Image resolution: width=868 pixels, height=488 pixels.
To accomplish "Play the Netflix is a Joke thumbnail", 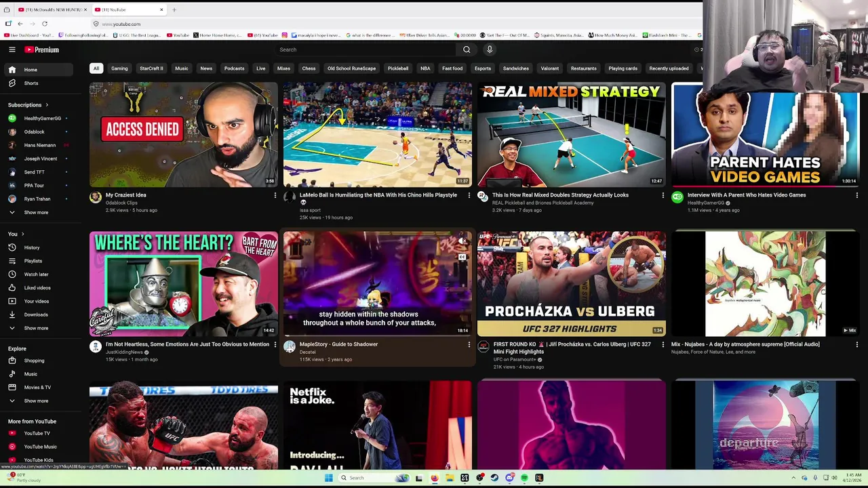I will pos(378,425).
